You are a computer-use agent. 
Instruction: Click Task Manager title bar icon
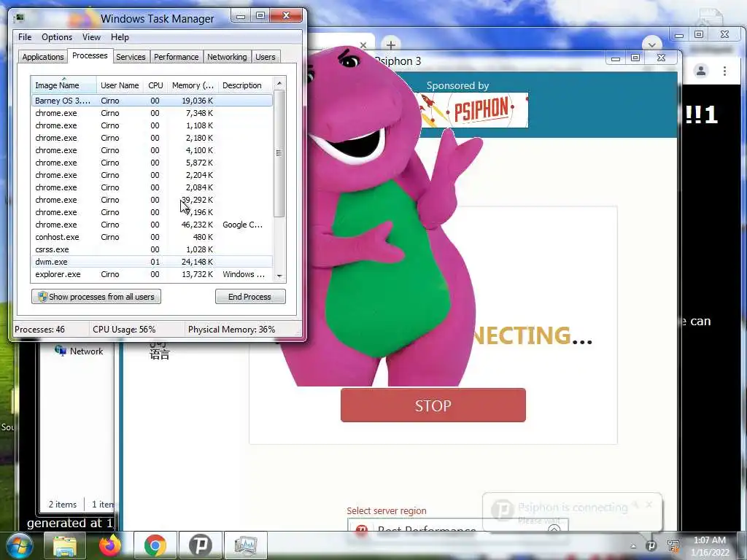click(20, 18)
